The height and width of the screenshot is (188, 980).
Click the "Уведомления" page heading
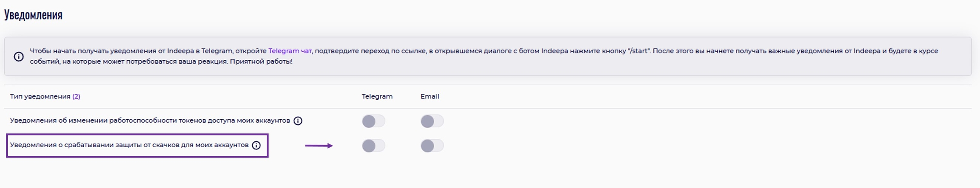[x=33, y=15]
